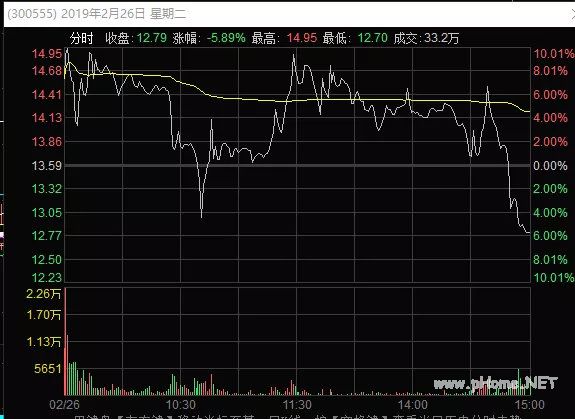Click the 14.13 price axis label
The width and height of the screenshot is (575, 419).
47,118
